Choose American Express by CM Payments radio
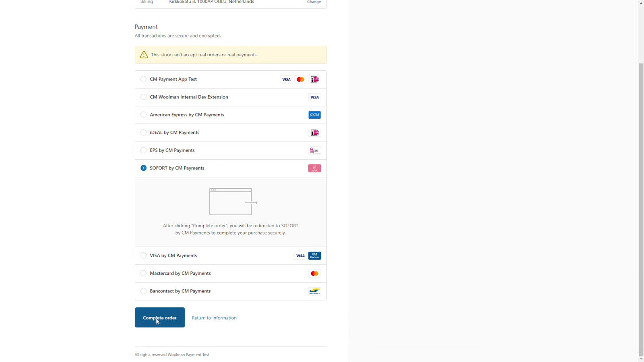Screen dimensions: 644x362 (x=143, y=115)
